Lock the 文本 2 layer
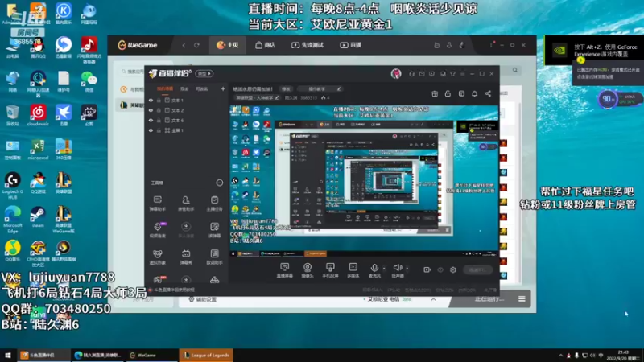 [x=159, y=110]
